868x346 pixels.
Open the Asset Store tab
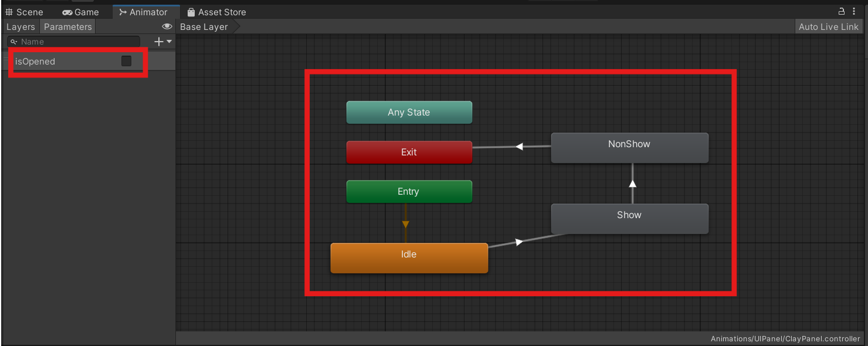(x=216, y=12)
